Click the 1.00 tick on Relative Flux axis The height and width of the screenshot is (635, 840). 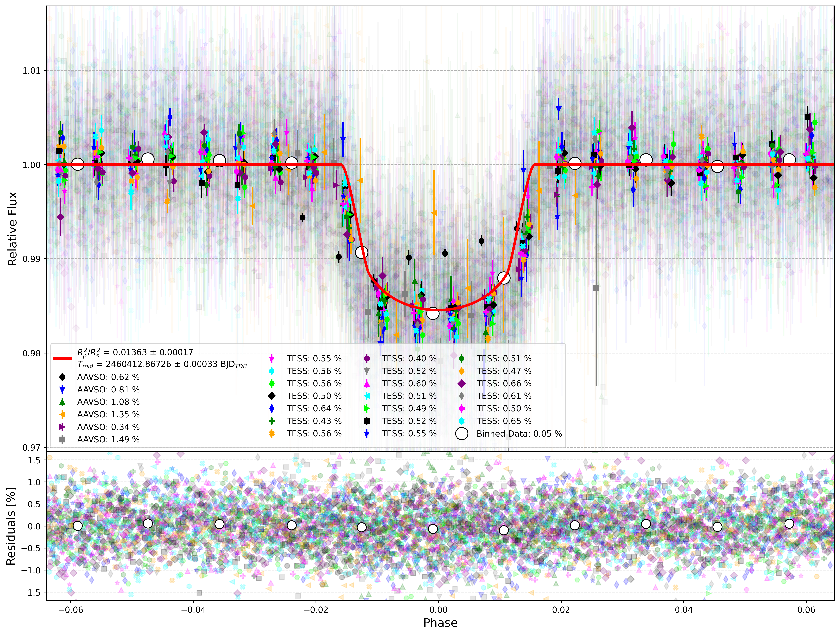31,165
